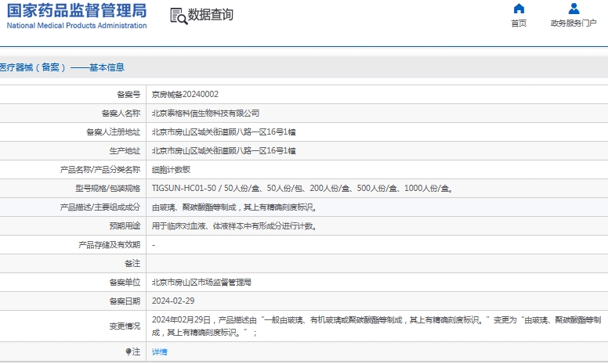The width and height of the screenshot is (608, 364).
Task: Click National Medical Products Administration English text
Action: [77, 26]
